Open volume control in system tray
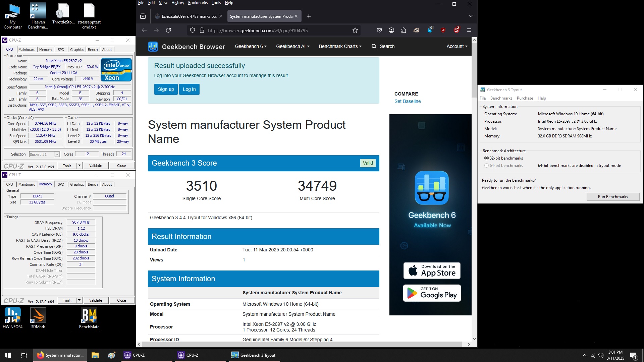This screenshot has height=362, width=644. point(601,355)
